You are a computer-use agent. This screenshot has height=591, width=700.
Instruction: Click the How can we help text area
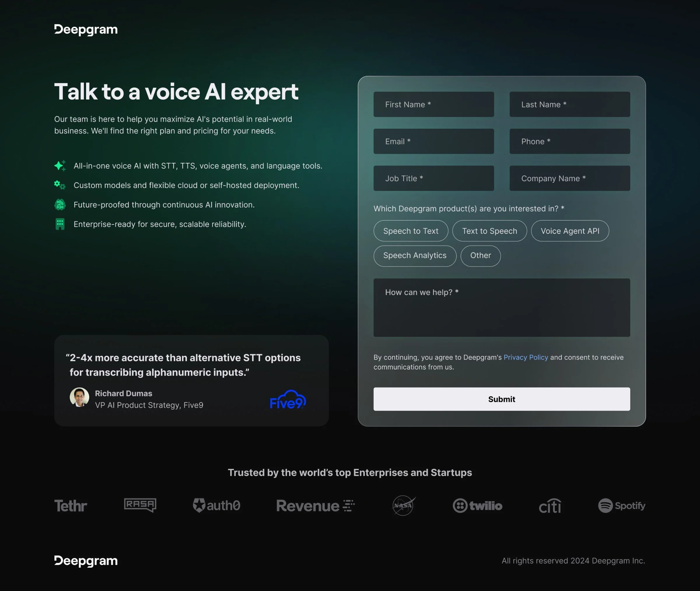[x=501, y=308]
